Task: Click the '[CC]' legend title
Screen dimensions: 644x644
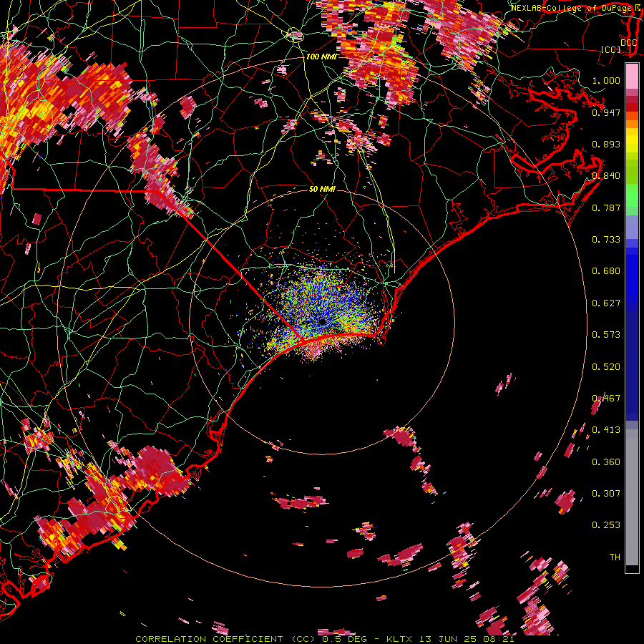Action: coord(611,49)
